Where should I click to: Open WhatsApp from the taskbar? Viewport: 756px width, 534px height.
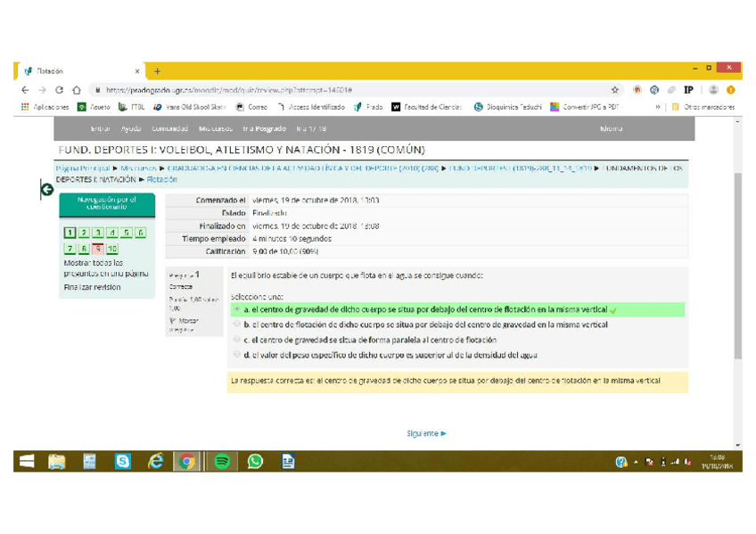[255, 461]
